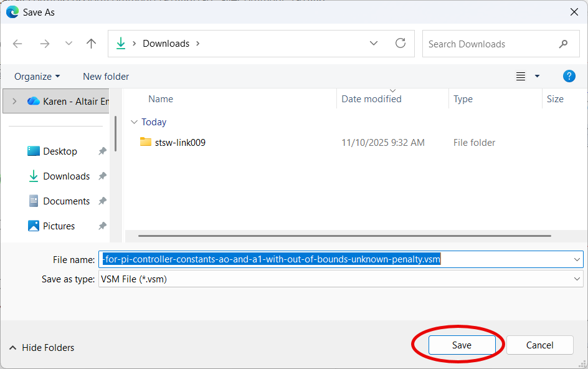Select Downloads in the address path
Viewport: 588px width, 369px height.
point(166,44)
